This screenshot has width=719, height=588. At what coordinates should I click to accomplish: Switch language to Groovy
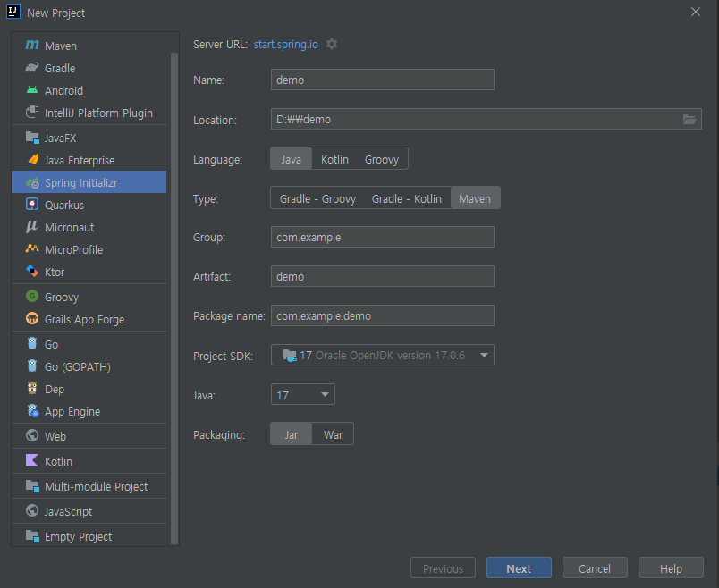(382, 159)
